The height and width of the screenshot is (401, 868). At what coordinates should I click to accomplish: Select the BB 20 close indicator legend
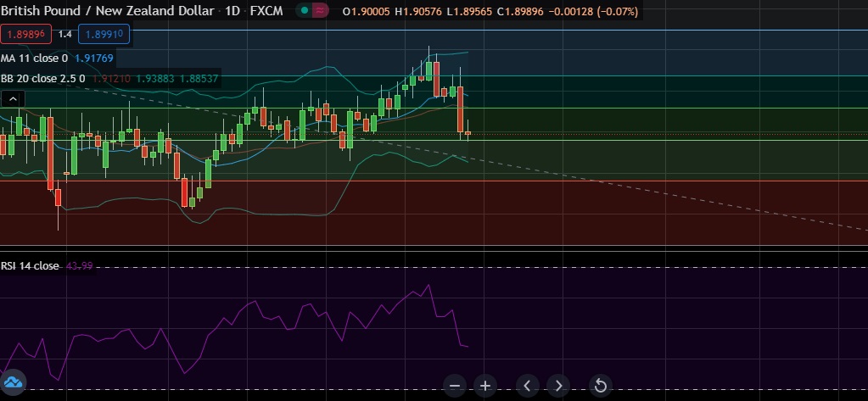(x=42, y=79)
